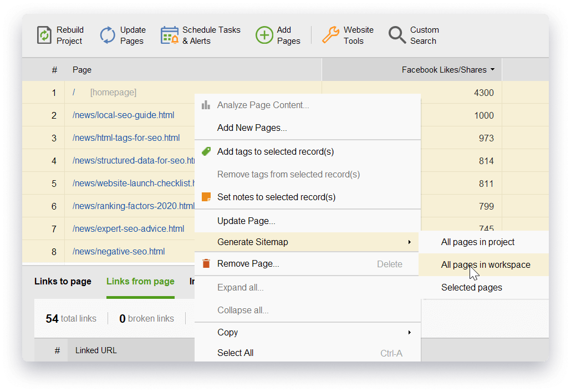Choose Select All in the context menu
The image size is (571, 392).
pos(235,353)
